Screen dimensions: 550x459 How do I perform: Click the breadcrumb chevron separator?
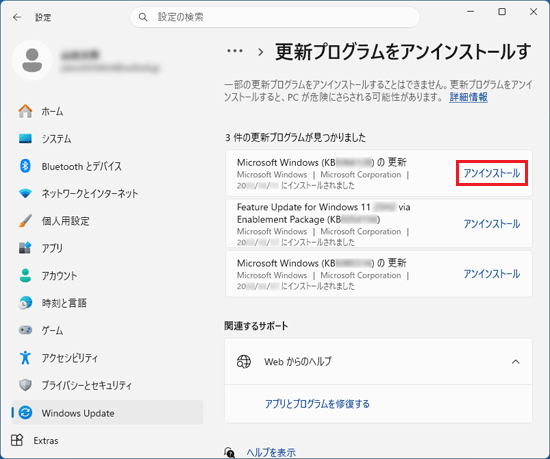[260, 52]
